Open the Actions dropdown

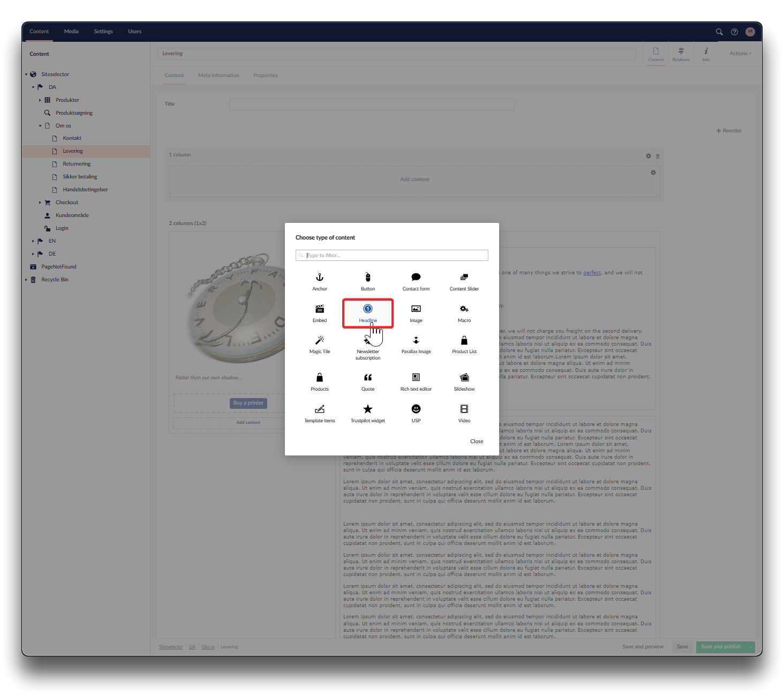[x=740, y=54]
